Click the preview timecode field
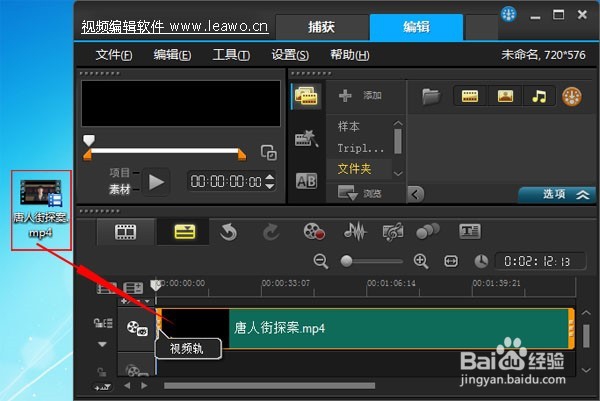 click(x=226, y=181)
